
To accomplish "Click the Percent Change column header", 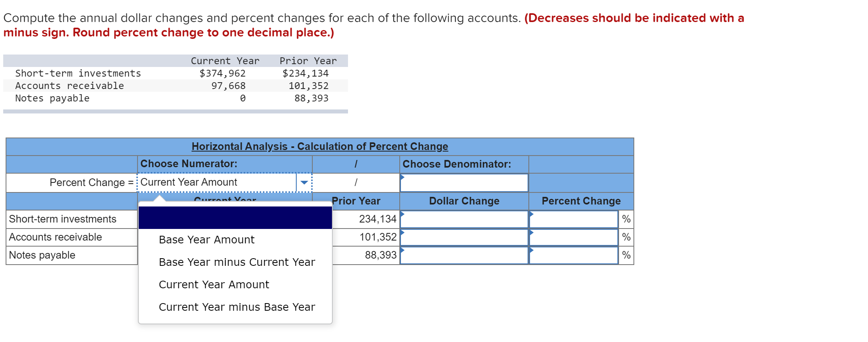I will [580, 201].
